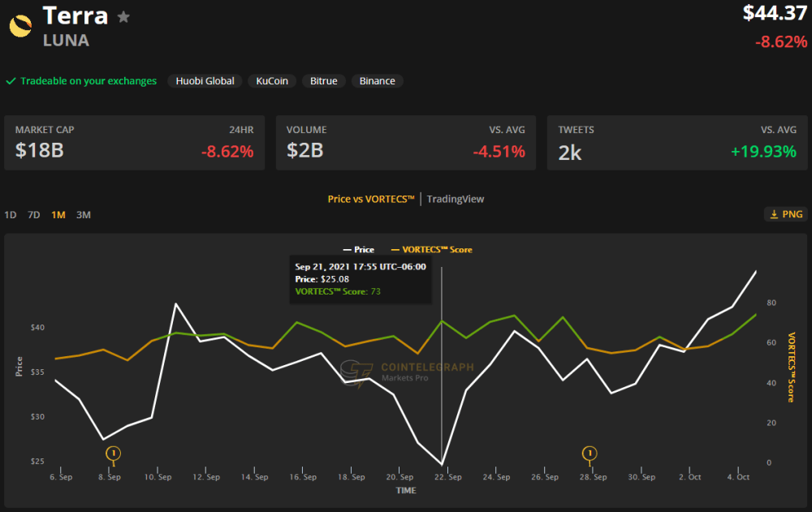
Task: Select the Bitrue exchange tag
Action: click(x=324, y=81)
